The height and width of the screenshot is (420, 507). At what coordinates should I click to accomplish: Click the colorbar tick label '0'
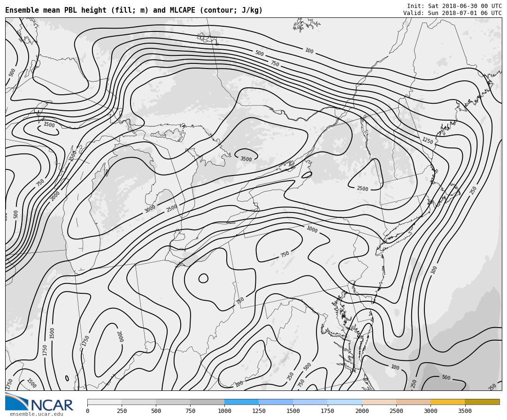pos(88,411)
